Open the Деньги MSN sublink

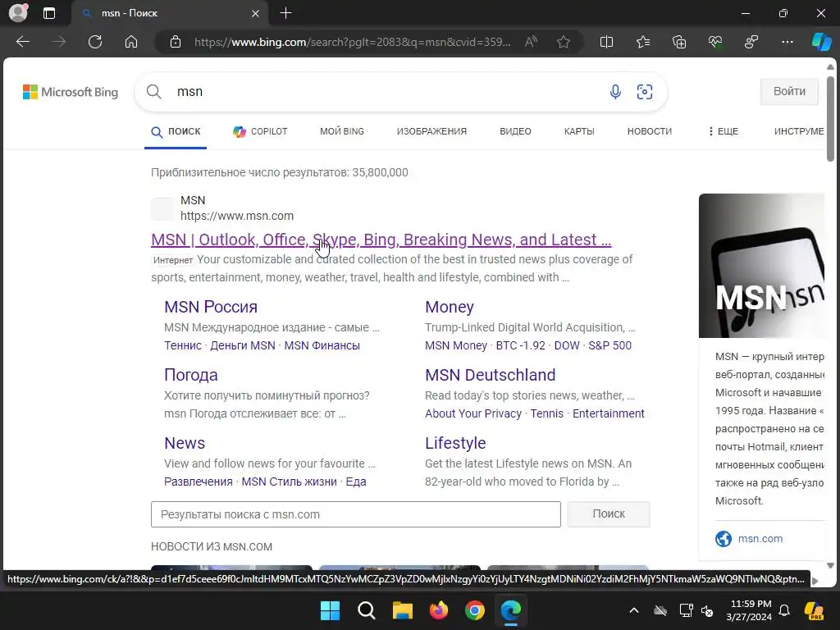pos(243,345)
